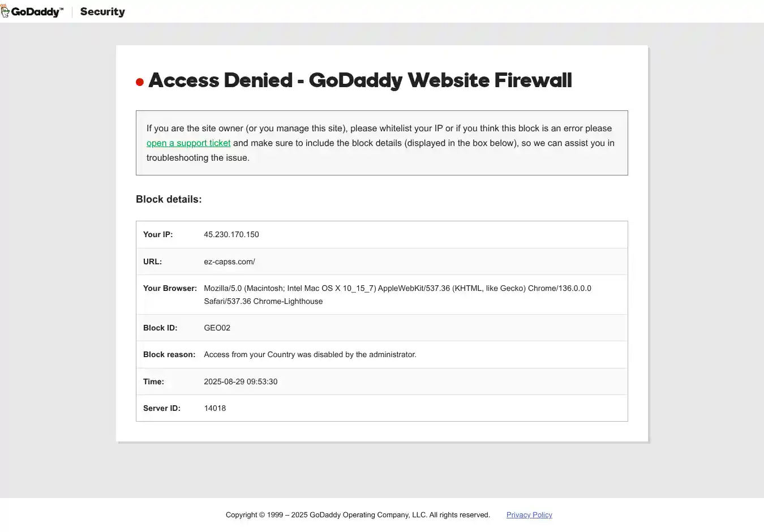
Task: Click the Access Denied heading text
Action: (x=360, y=80)
